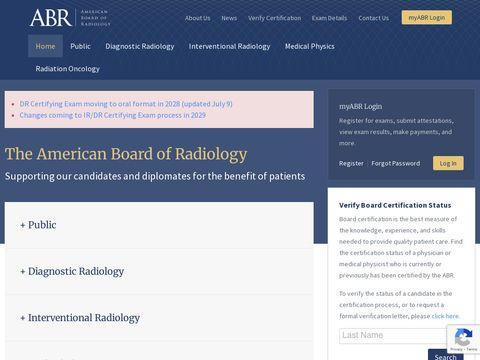Click the myABR Login panel heading
Screen dimensions: 480x360
(360, 106)
